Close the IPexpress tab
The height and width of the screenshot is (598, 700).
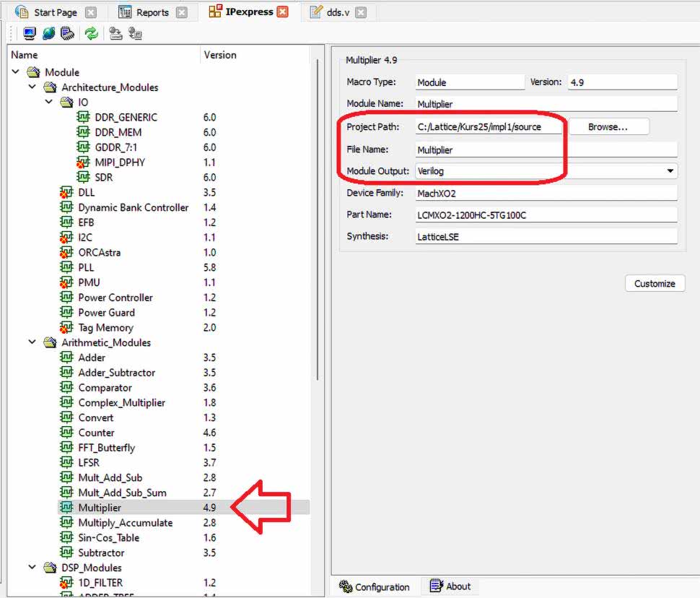pos(283,12)
